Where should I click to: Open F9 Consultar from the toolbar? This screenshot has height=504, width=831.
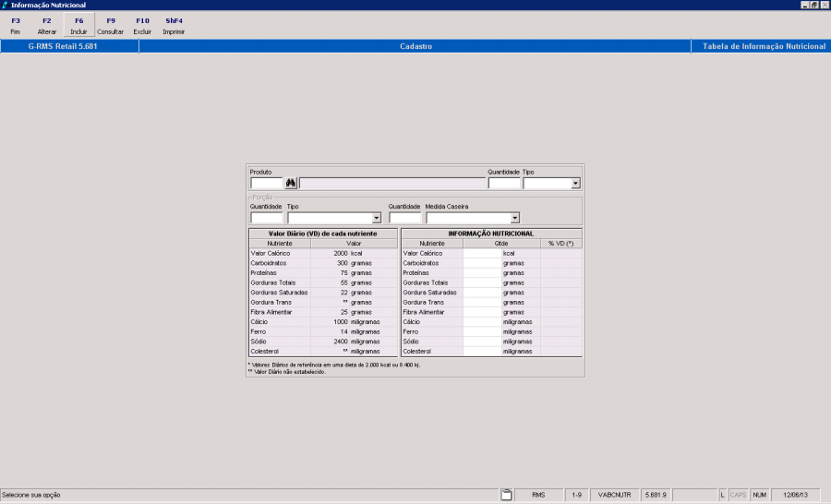coord(110,26)
